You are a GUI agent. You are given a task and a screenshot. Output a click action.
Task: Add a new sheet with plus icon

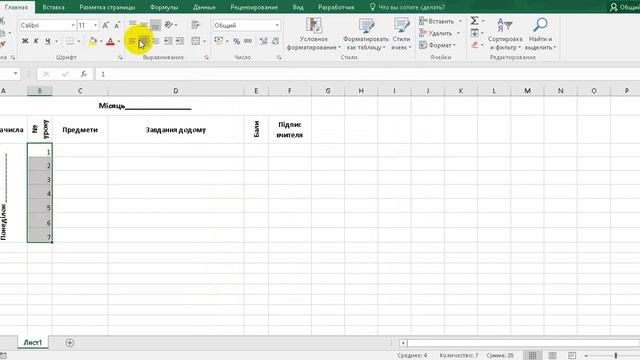pos(69,342)
